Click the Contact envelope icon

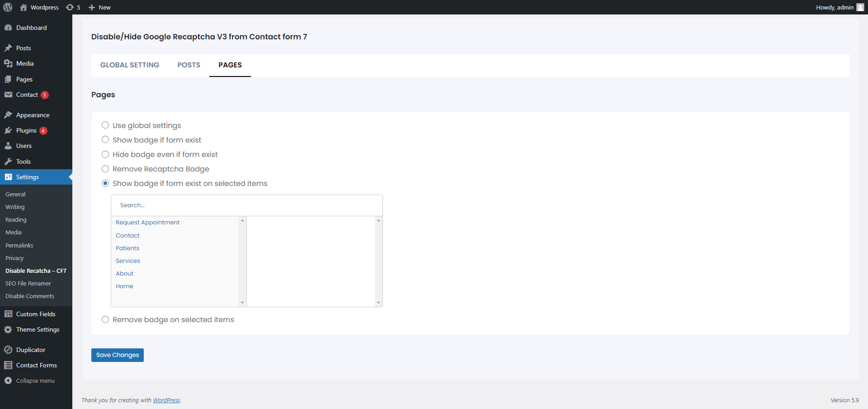8,95
